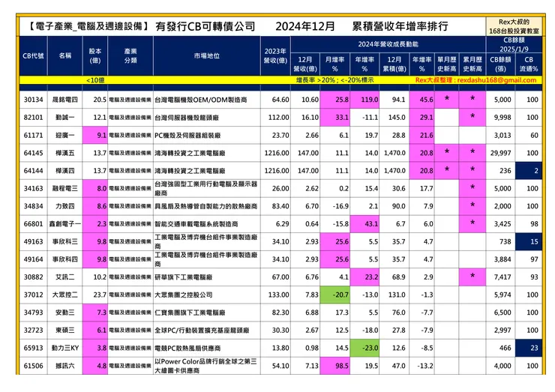Select CB code cell 34163
The width and height of the screenshot is (555, 392).
(x=33, y=188)
